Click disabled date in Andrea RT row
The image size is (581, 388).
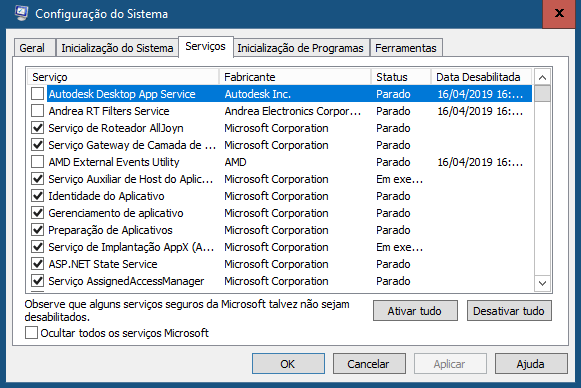point(480,111)
